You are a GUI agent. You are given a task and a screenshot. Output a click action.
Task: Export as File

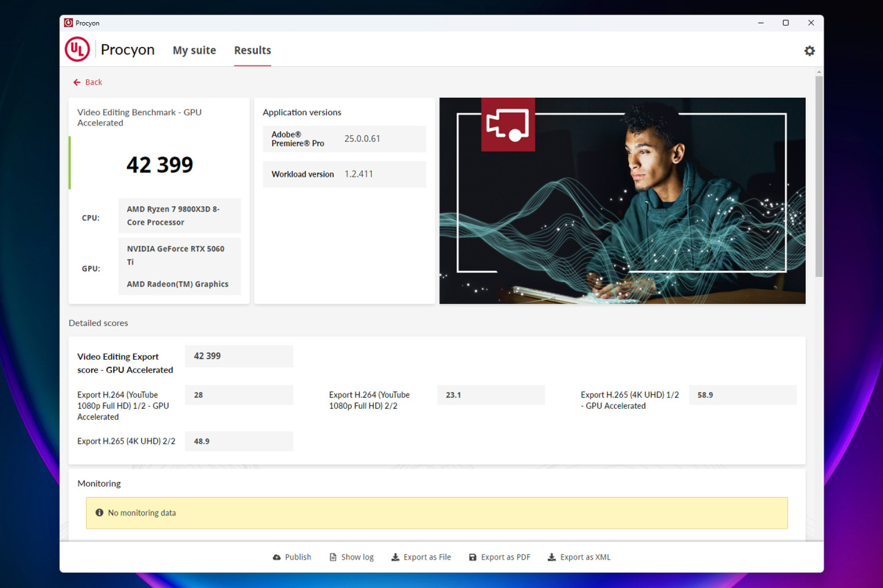click(421, 557)
